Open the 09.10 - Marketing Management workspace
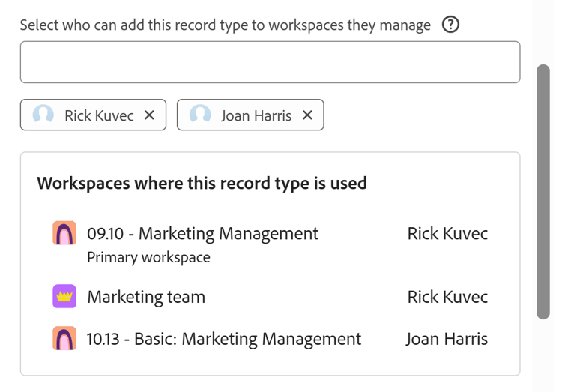562x392 pixels. [202, 234]
